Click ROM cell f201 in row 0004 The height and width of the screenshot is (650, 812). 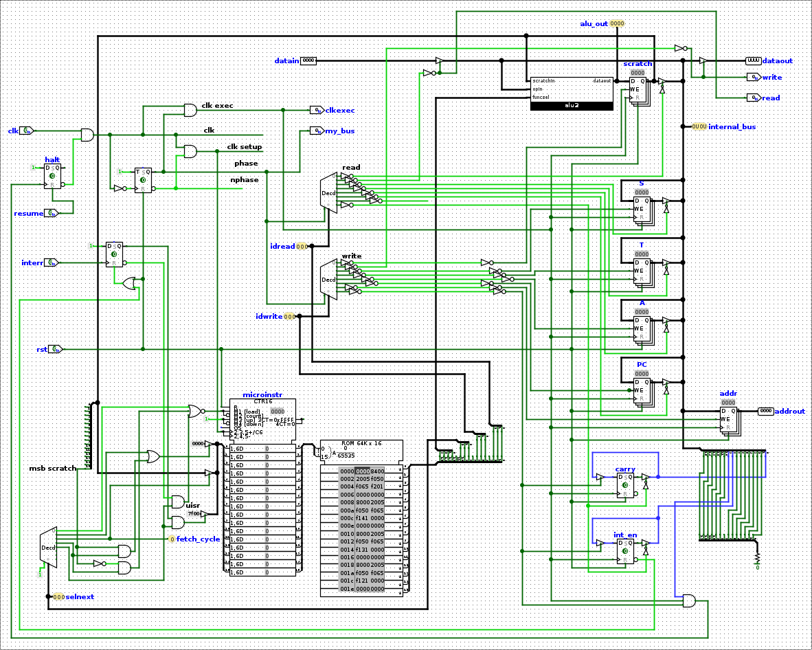click(x=377, y=488)
